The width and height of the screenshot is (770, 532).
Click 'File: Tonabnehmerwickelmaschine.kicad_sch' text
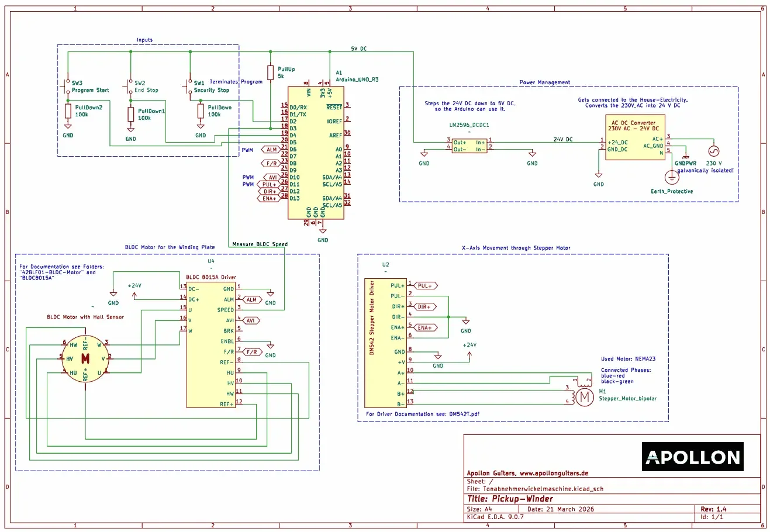[534, 489]
